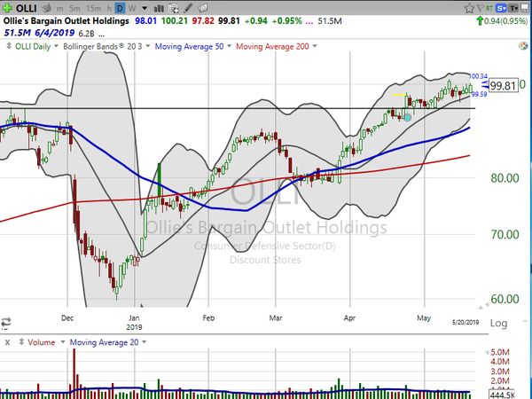Click the star favorite icon
The width and height of the screenshot is (532, 399).
pos(469,8)
